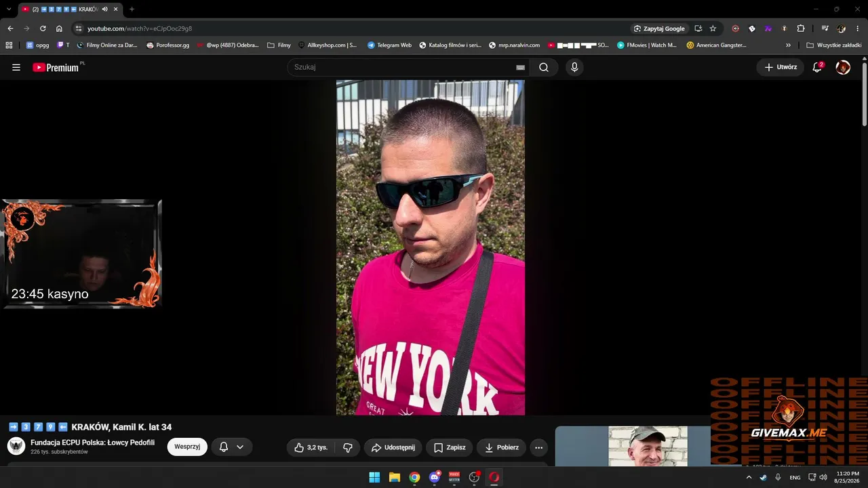View site information for youtube.com
The height and width of the screenshot is (488, 868).
[79, 28]
